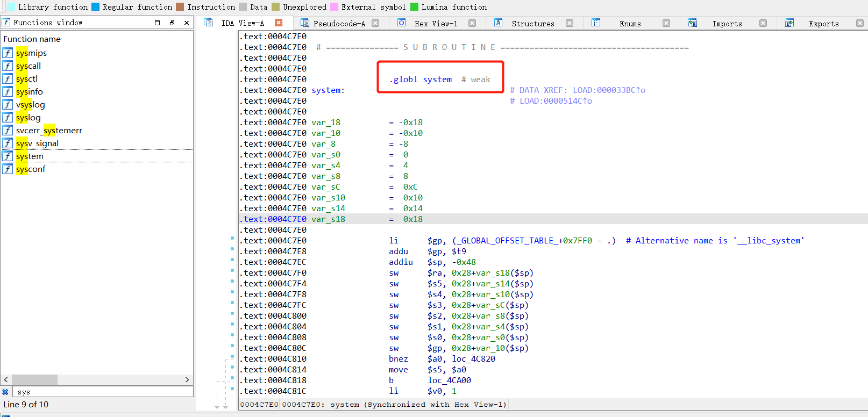Clear the sys filter with the X icon
The height and width of the screenshot is (417, 868).
tap(5, 392)
